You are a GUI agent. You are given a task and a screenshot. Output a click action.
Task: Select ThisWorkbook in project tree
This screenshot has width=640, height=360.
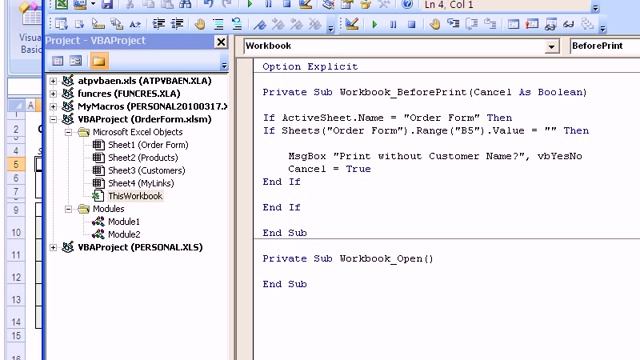tap(135, 196)
